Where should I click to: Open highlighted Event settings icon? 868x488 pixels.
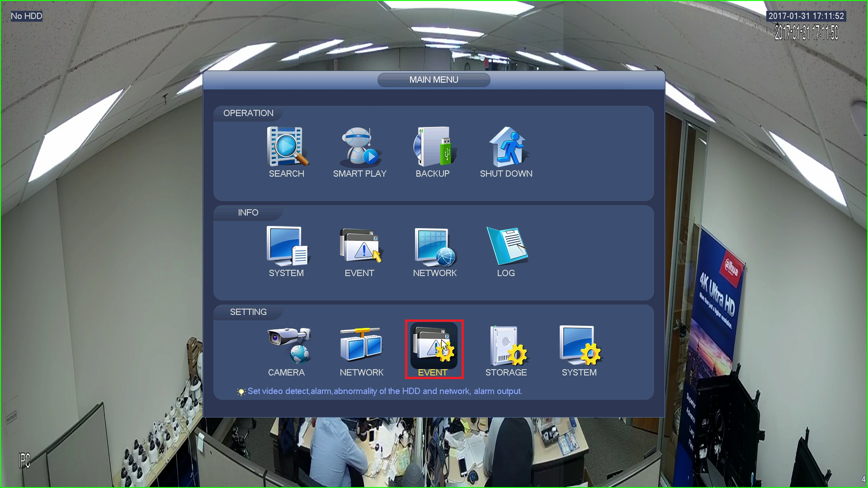pos(434,345)
